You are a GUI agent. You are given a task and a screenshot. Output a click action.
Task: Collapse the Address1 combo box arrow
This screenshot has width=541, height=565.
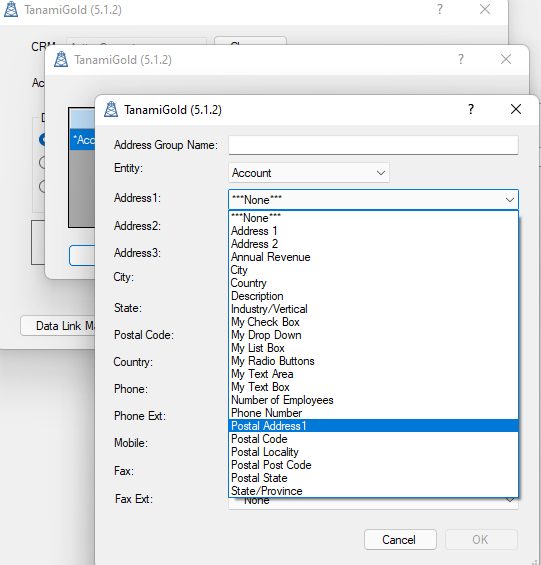click(x=509, y=200)
